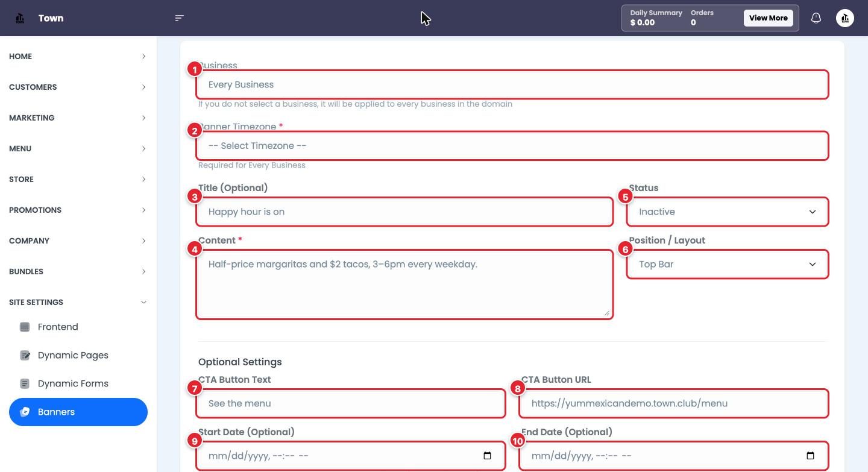Collapse the SITE SETTINGS sidebar section
The image size is (868, 472).
click(78, 302)
